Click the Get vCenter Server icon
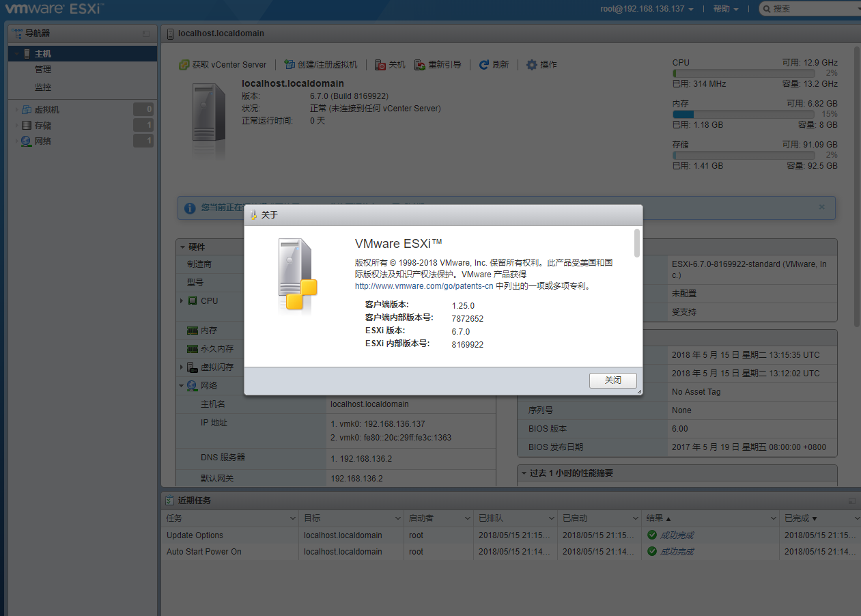Image resolution: width=861 pixels, height=616 pixels. click(184, 65)
